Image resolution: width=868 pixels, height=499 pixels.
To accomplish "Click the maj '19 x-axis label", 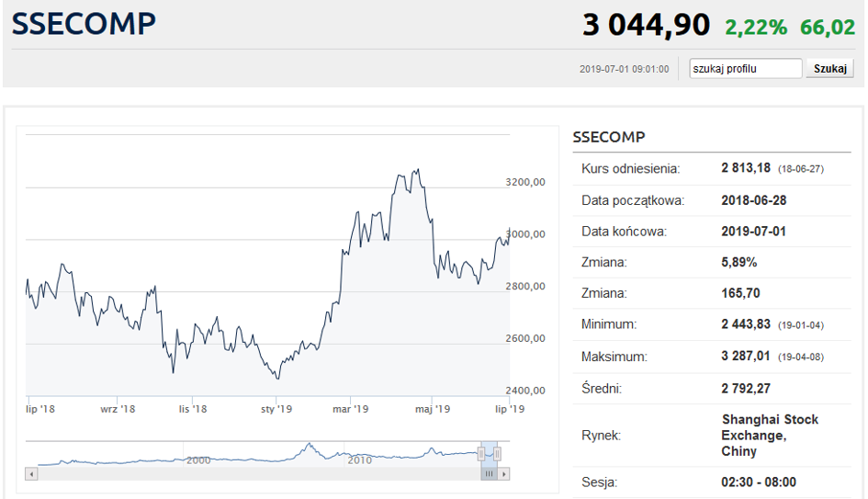I will point(433,409).
